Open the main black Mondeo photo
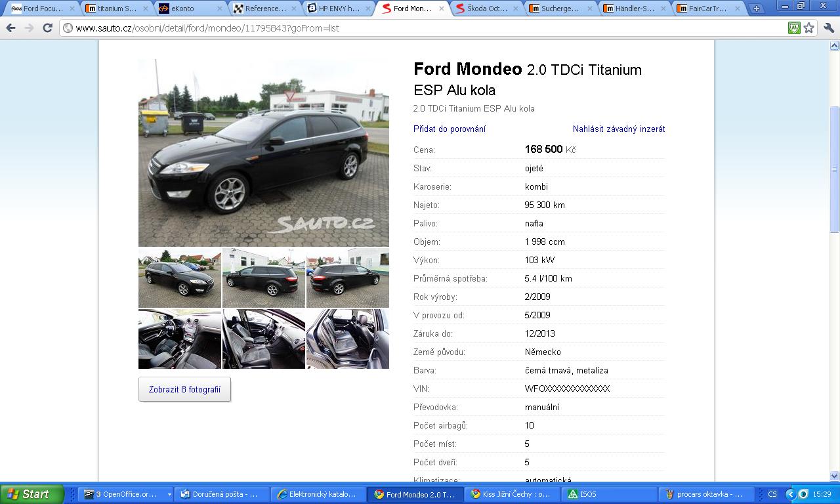The width and height of the screenshot is (840, 504). coord(264,153)
